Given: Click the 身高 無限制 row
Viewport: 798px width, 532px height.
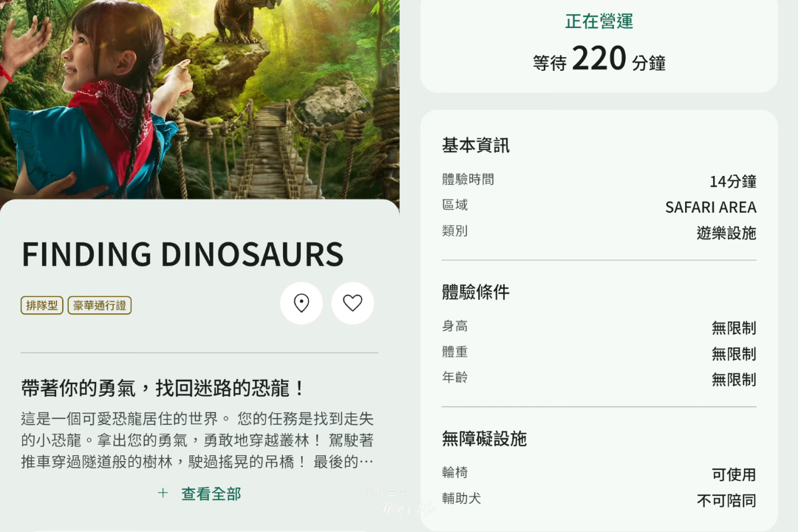Looking at the screenshot, I should click(599, 327).
